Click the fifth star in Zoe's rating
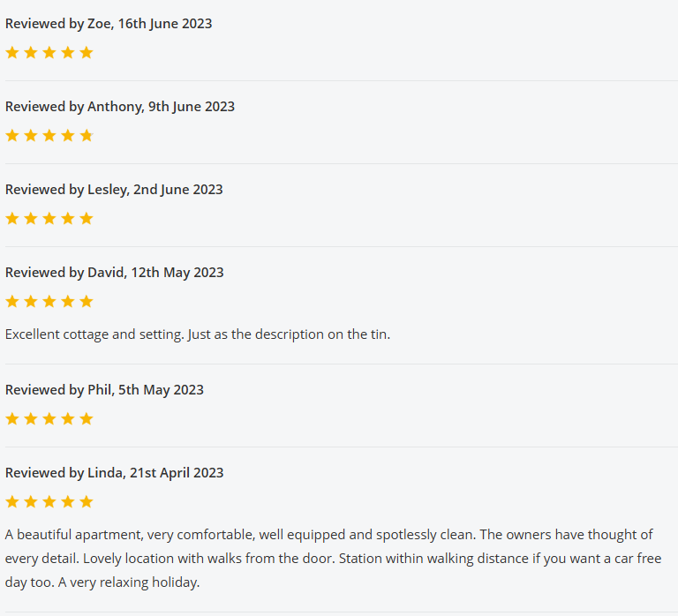 (87, 53)
